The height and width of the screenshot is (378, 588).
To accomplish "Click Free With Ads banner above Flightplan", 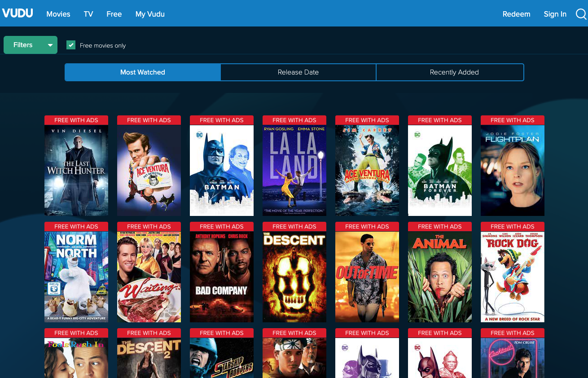I will pos(513,120).
